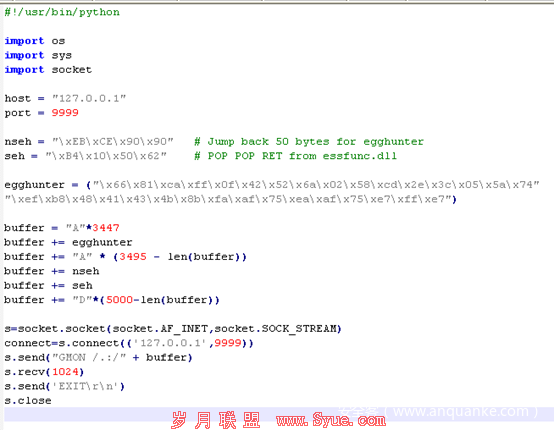This screenshot has width=554, height=430.
Task: Click the "buffer += nseh" line
Action: point(52,271)
